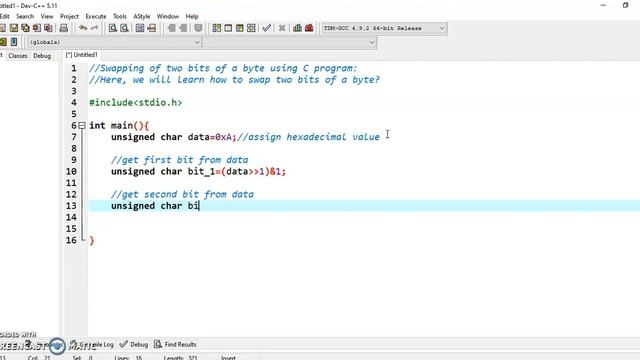Click line number 13 in the gutter
The width and height of the screenshot is (640, 360).
point(71,206)
